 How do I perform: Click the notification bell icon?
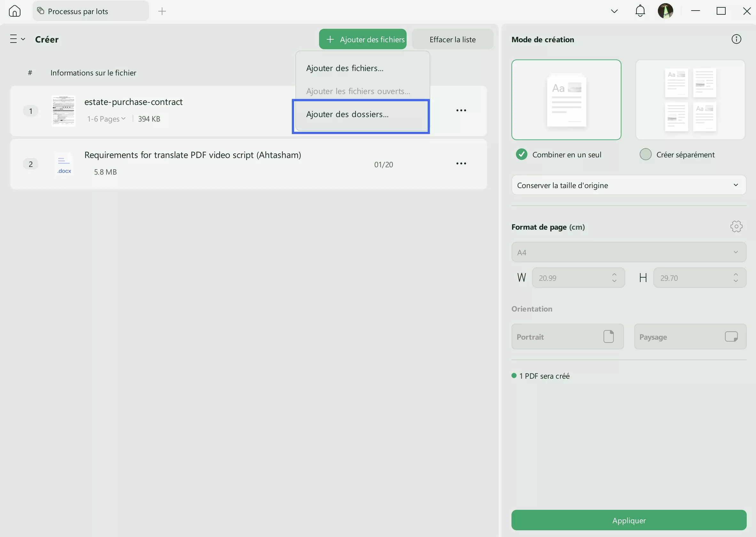[x=640, y=11]
